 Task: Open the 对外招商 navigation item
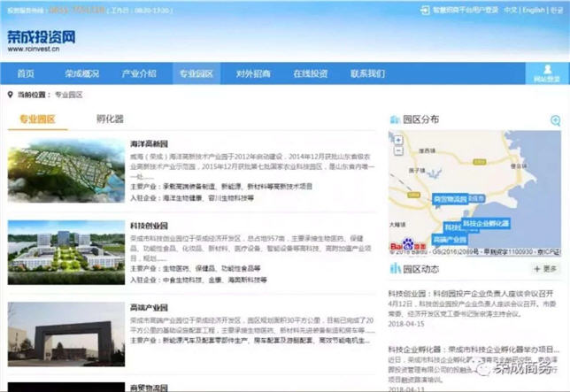click(x=253, y=73)
